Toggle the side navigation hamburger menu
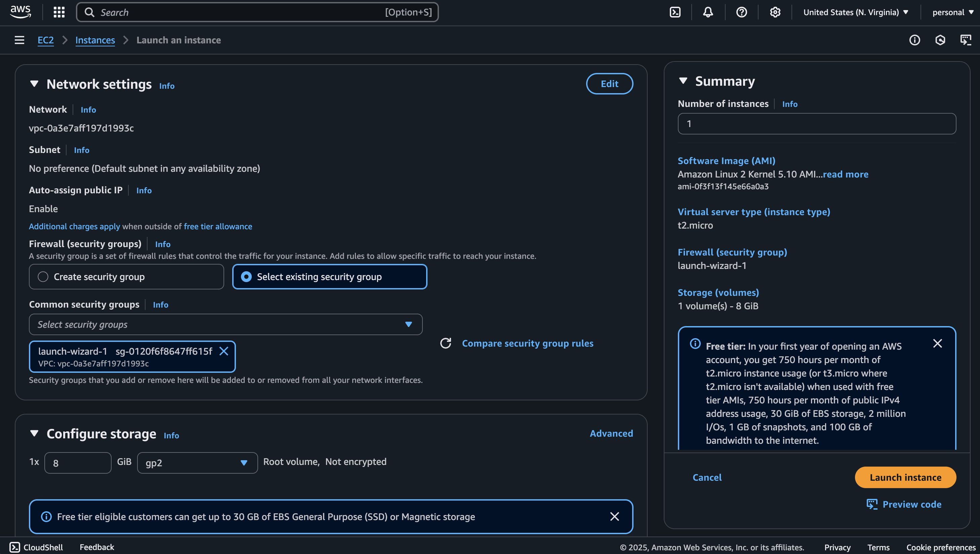 19,40
